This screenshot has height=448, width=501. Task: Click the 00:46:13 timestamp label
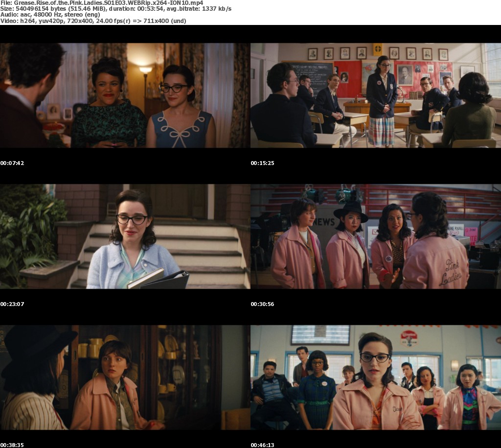262,445
